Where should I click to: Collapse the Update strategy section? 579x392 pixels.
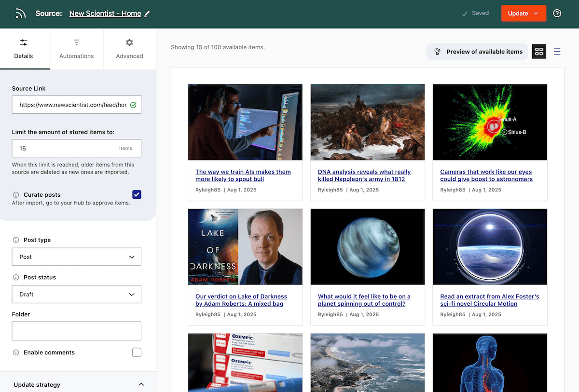click(x=141, y=384)
